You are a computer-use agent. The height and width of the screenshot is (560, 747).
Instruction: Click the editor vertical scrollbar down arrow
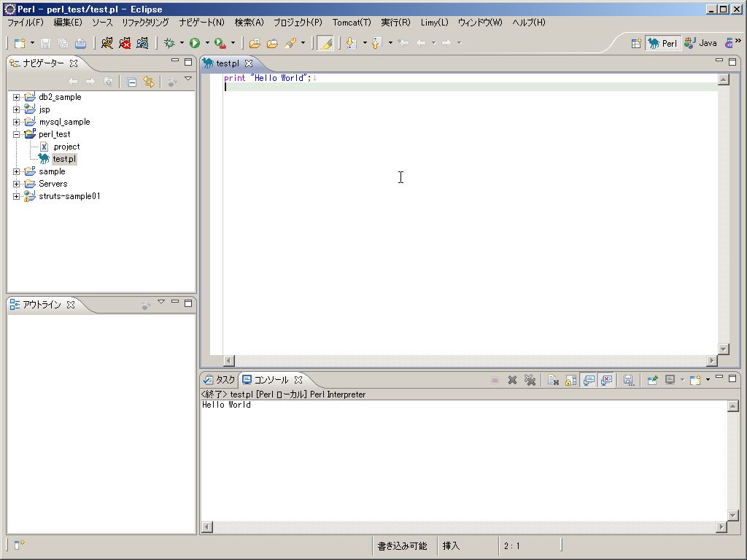coord(724,349)
